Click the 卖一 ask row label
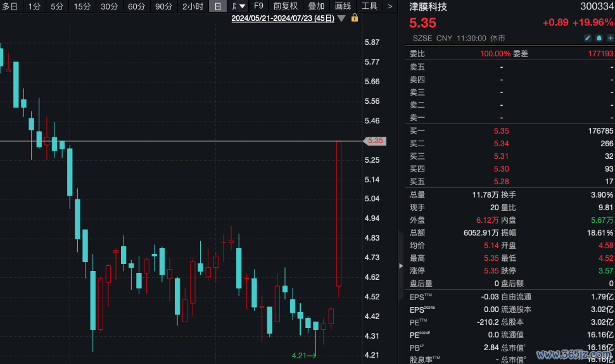 tap(417, 118)
